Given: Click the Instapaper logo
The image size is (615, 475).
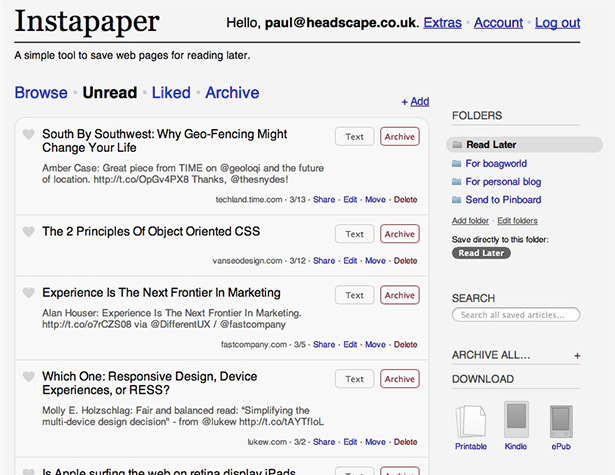Looking at the screenshot, I should pos(87,22).
